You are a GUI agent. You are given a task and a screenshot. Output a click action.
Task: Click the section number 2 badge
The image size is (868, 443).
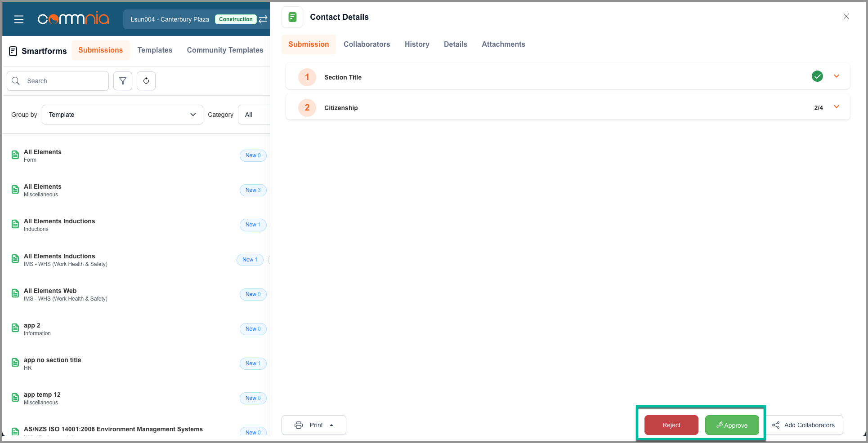coord(307,107)
